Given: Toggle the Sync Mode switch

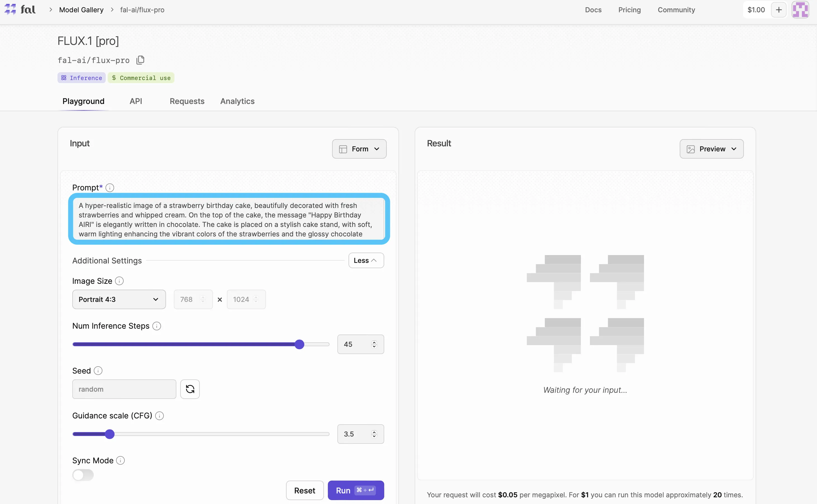Looking at the screenshot, I should [83, 475].
